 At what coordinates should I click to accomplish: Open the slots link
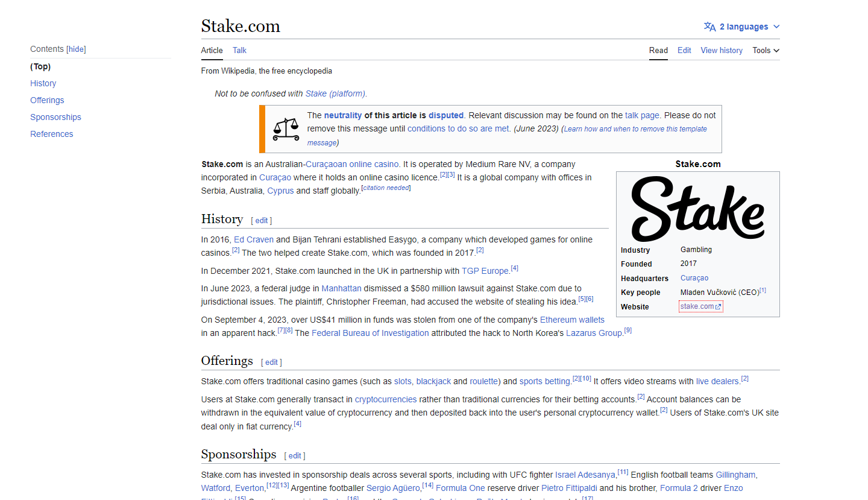(403, 381)
